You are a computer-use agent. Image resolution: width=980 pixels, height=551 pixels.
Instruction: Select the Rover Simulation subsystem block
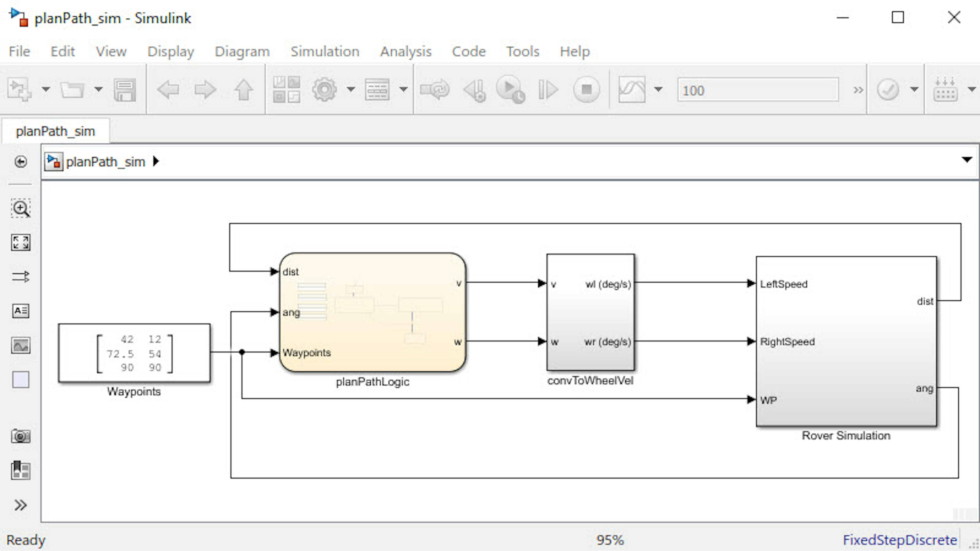tap(846, 342)
